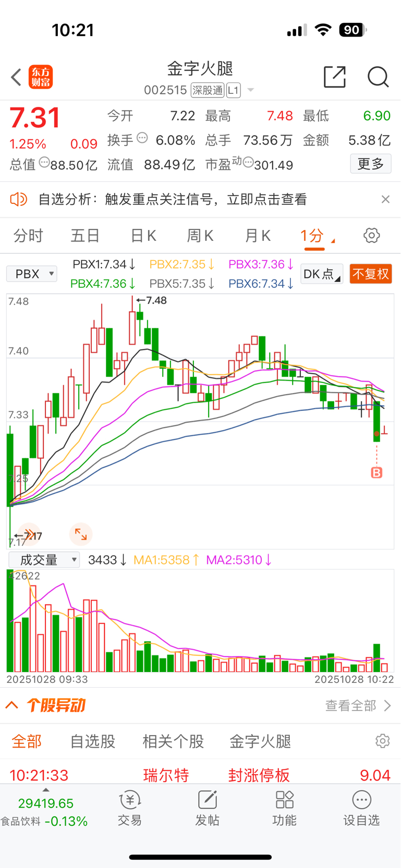Screen dimensions: 401x868
Task: Dismiss the 自选分析 banner
Action: click(385, 199)
